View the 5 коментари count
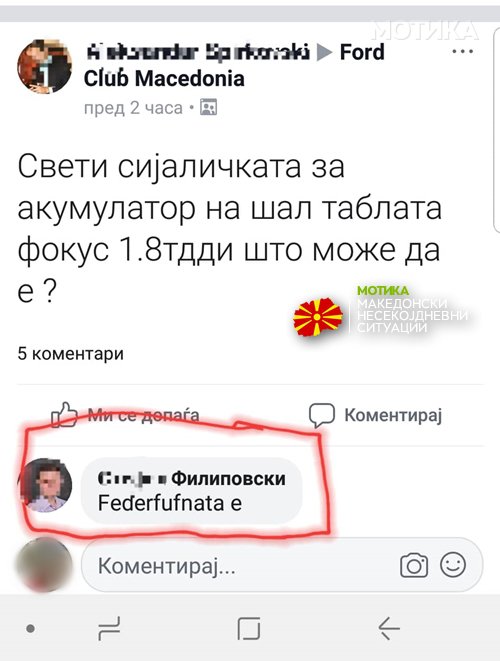Screen dimensions: 500x661 coord(70,354)
